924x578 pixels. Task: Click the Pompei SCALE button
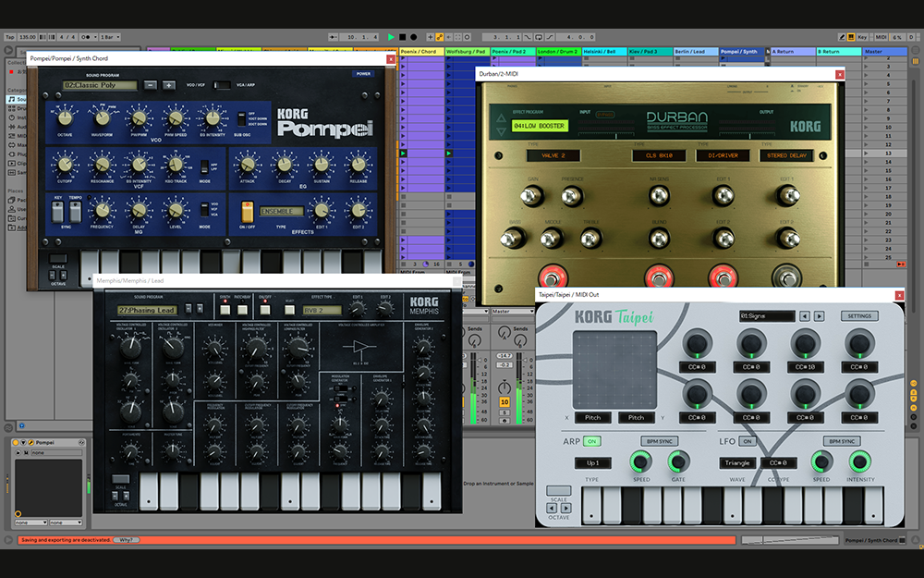tap(57, 258)
